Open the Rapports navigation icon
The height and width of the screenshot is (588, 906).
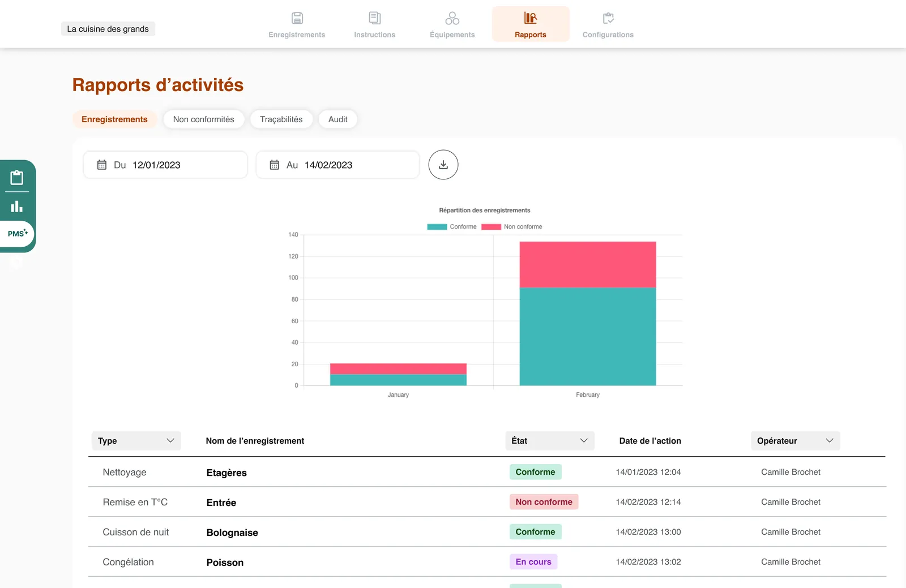[531, 18]
